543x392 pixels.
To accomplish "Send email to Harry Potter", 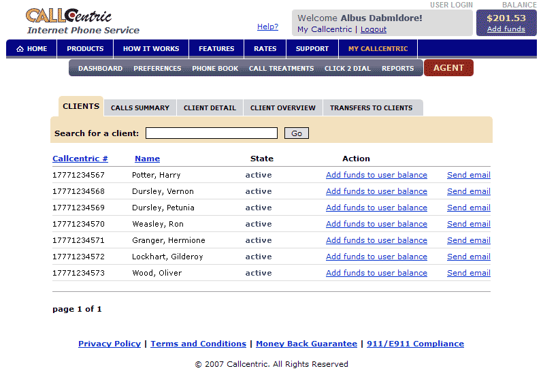I will [469, 175].
